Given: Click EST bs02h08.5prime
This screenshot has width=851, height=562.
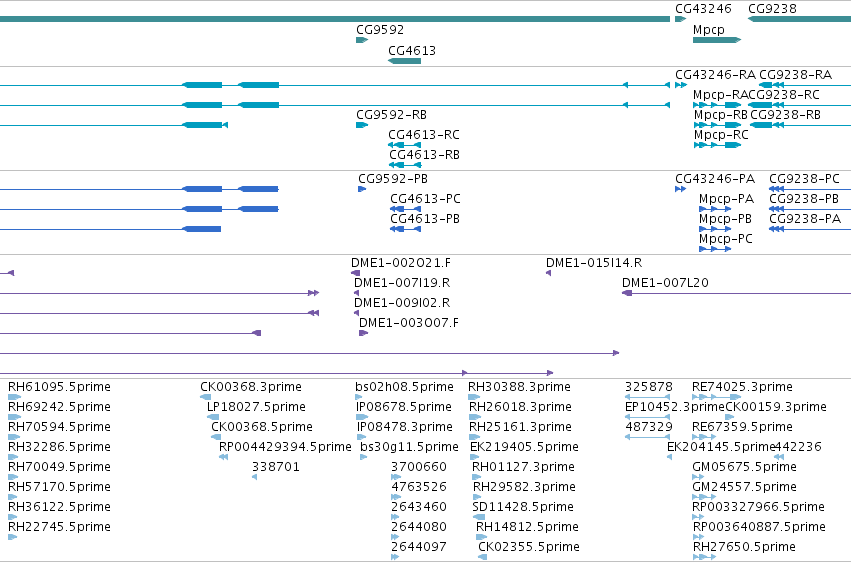Looking at the screenshot, I should tap(359, 398).
